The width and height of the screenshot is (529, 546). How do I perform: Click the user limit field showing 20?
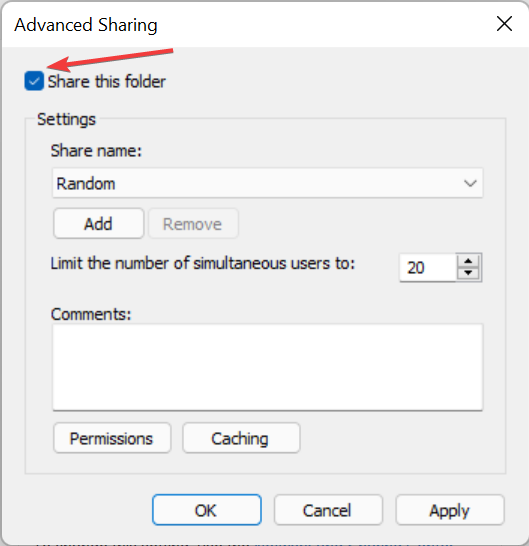(x=428, y=267)
